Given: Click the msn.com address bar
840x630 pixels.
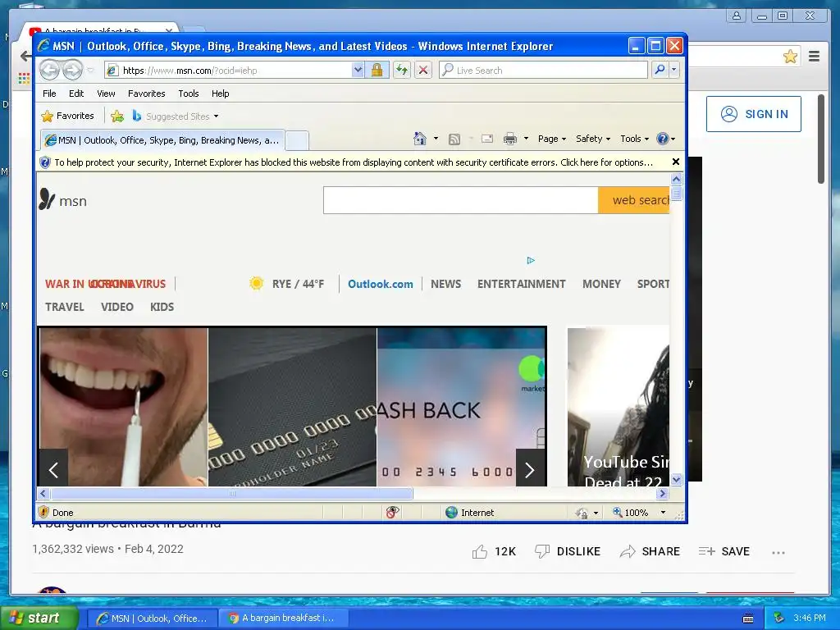Looking at the screenshot, I should [228, 71].
